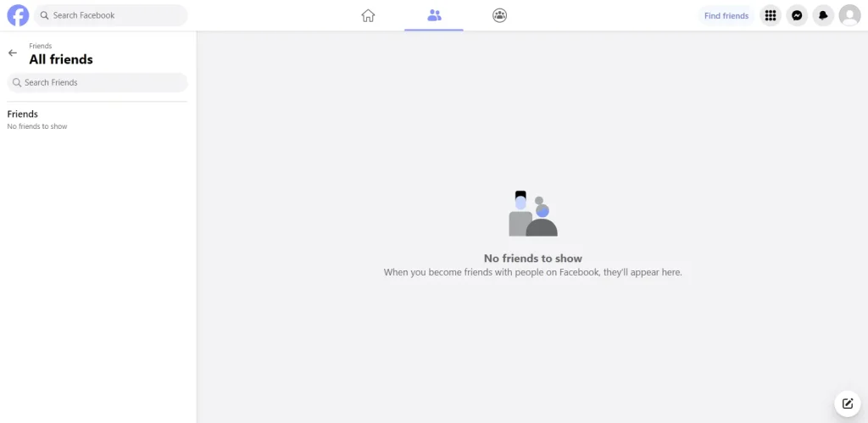The width and height of the screenshot is (868, 423).
Task: Select the Friends tab in top navigation
Action: [x=434, y=15]
